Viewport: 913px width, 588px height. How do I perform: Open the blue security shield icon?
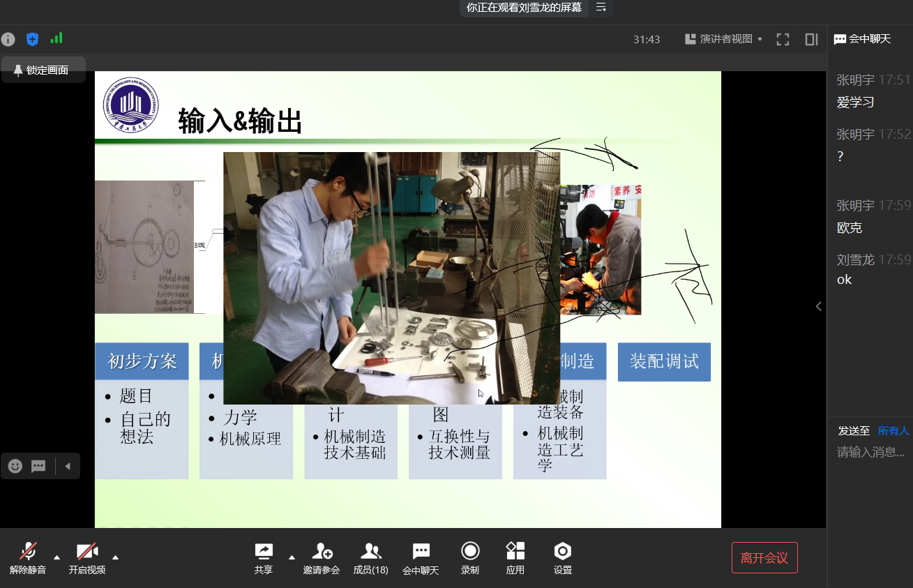(x=32, y=39)
